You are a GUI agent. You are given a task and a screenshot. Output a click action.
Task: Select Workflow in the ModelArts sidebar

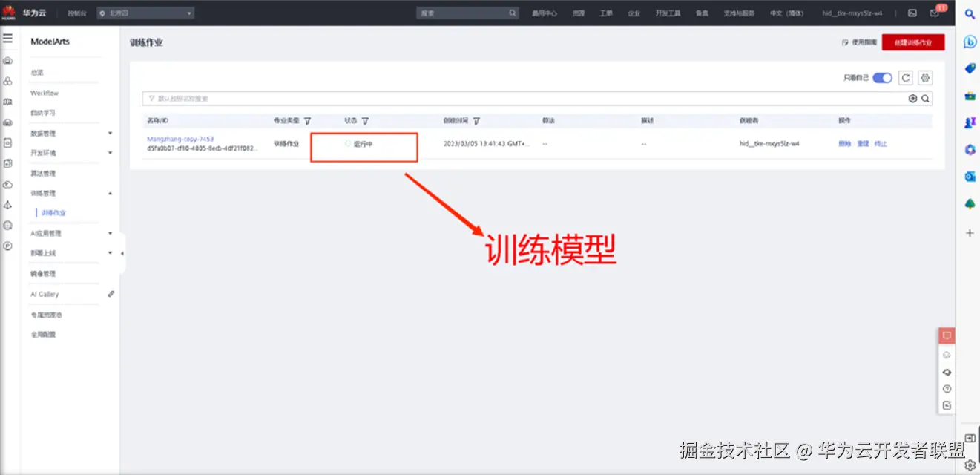click(45, 93)
